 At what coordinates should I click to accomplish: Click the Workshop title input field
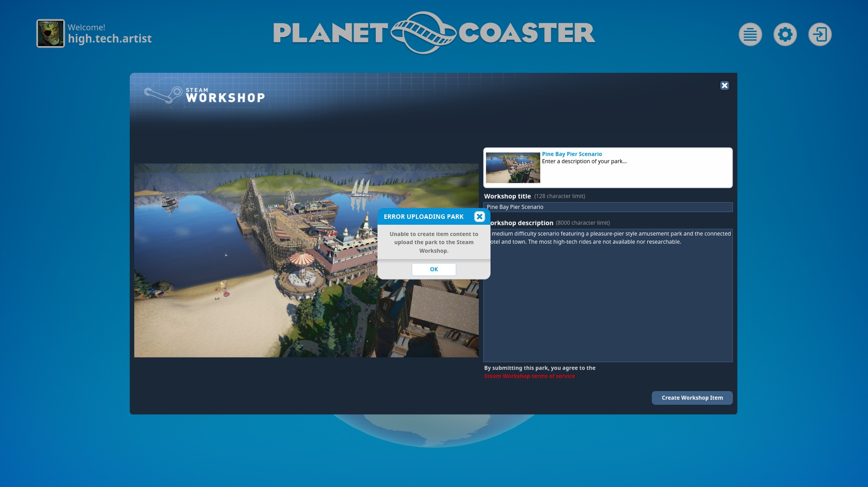coord(608,207)
